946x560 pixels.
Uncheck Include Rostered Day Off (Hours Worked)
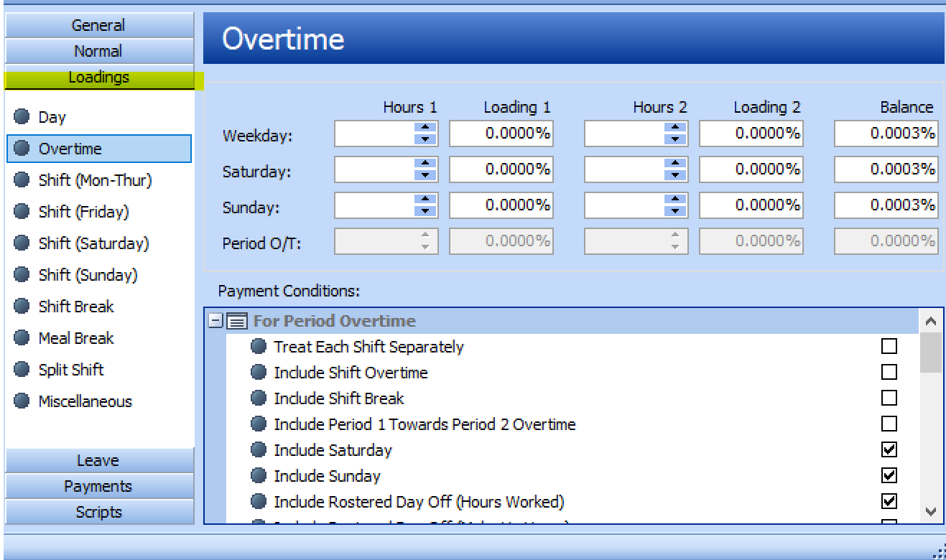coord(889,502)
